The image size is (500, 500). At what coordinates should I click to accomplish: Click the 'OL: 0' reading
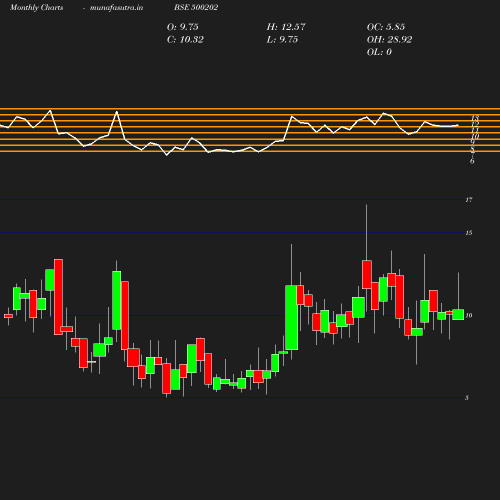click(379, 52)
